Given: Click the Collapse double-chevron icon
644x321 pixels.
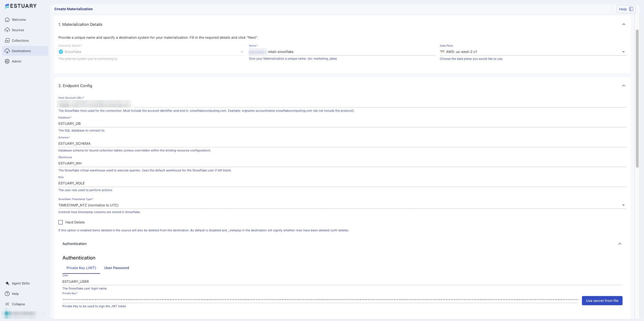Looking at the screenshot, I should (x=7, y=304).
